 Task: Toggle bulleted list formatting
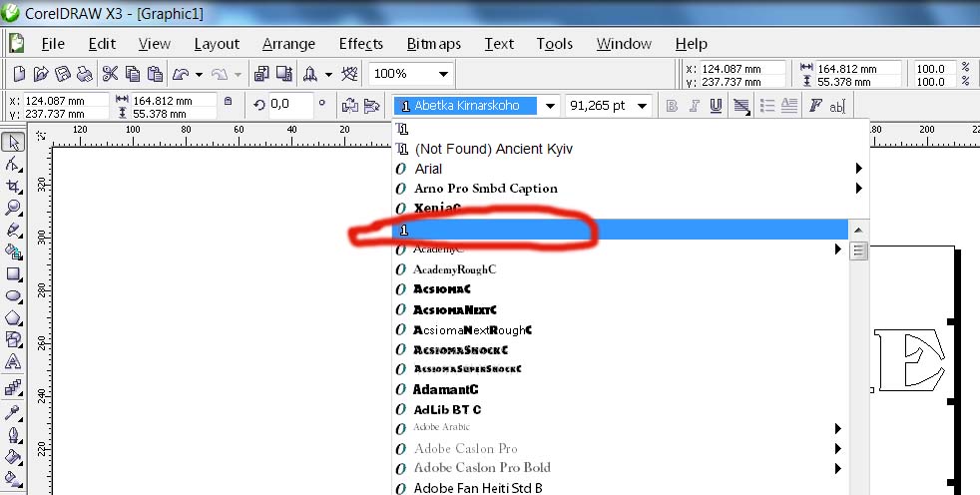coord(766,106)
